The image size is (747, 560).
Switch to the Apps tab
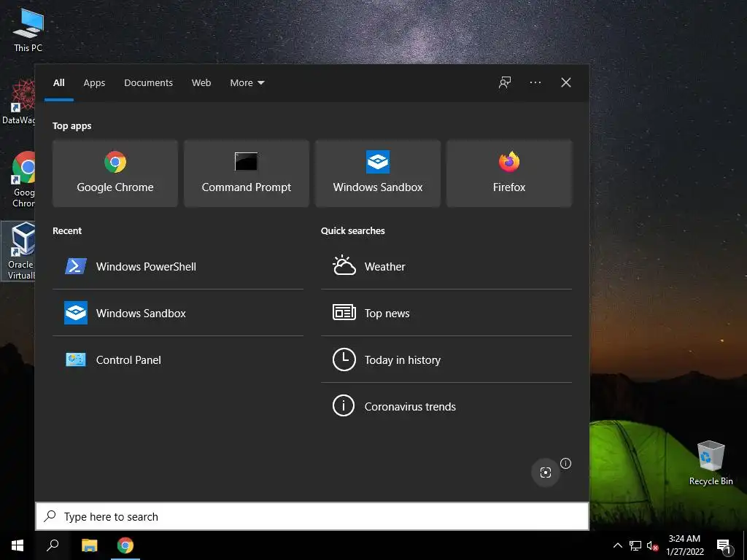click(x=94, y=82)
